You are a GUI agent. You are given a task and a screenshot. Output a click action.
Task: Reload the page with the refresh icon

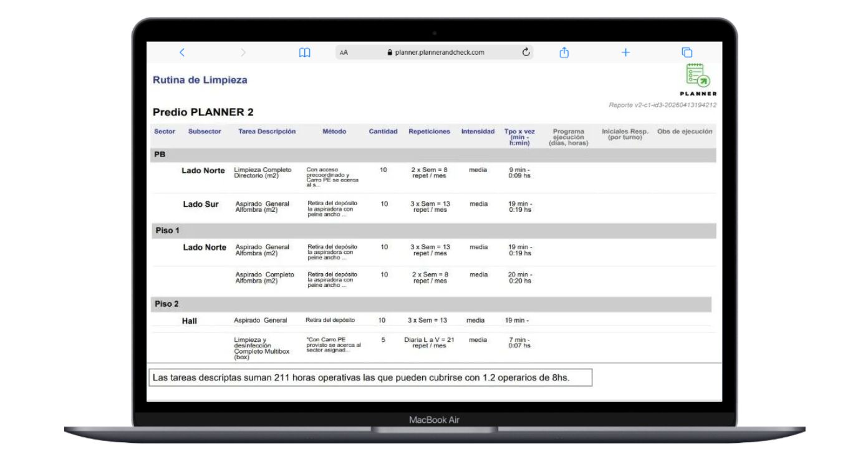point(526,52)
